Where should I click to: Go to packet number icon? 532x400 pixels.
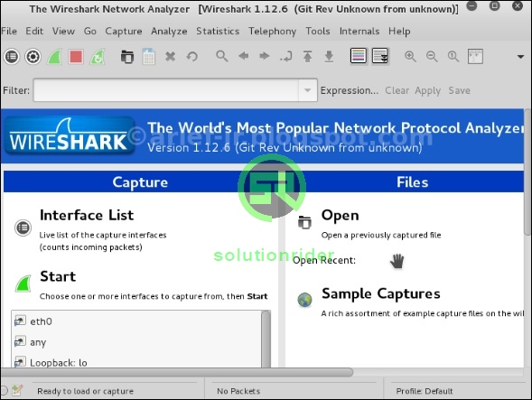click(286, 56)
